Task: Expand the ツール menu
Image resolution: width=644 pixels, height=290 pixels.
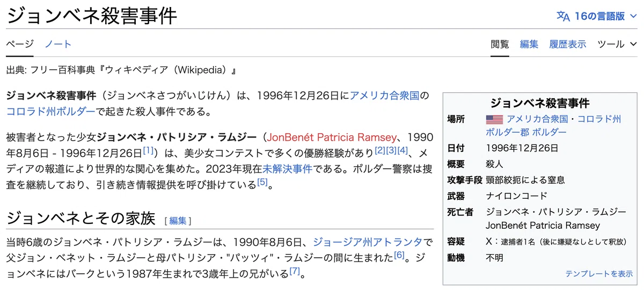Action: pyautogui.click(x=618, y=44)
